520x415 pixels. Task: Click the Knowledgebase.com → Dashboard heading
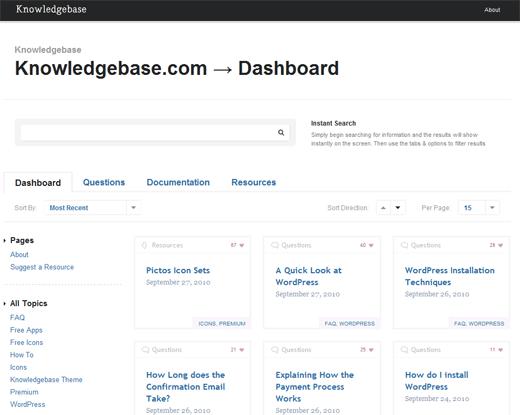pos(177,68)
